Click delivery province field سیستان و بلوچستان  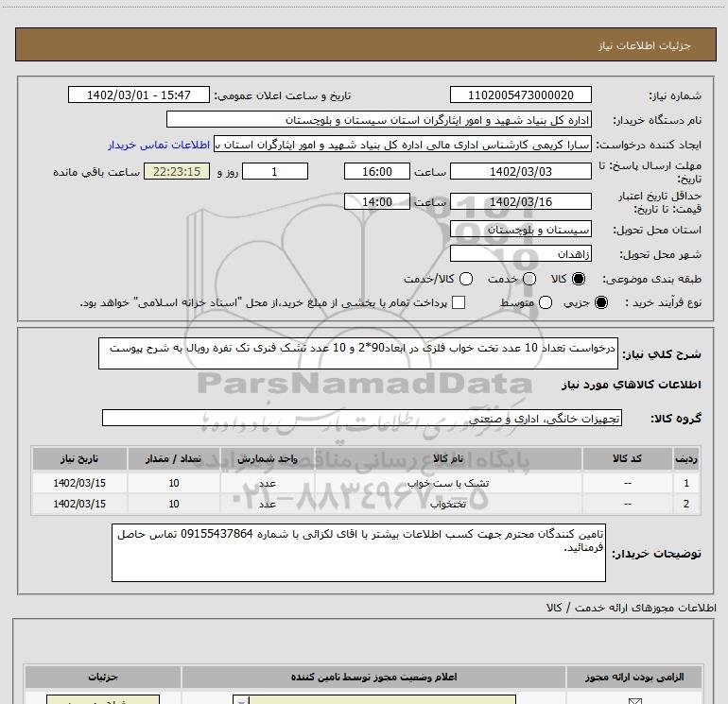520,230
